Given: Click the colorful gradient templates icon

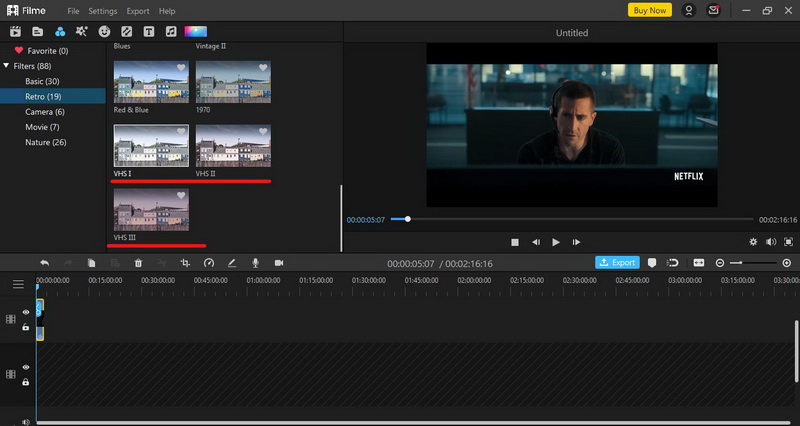Looking at the screenshot, I should pyautogui.click(x=195, y=32).
